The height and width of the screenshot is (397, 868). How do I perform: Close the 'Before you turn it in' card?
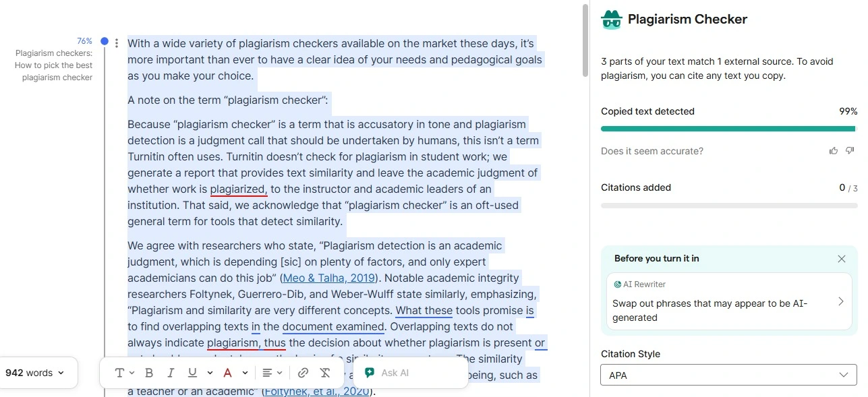click(x=842, y=259)
